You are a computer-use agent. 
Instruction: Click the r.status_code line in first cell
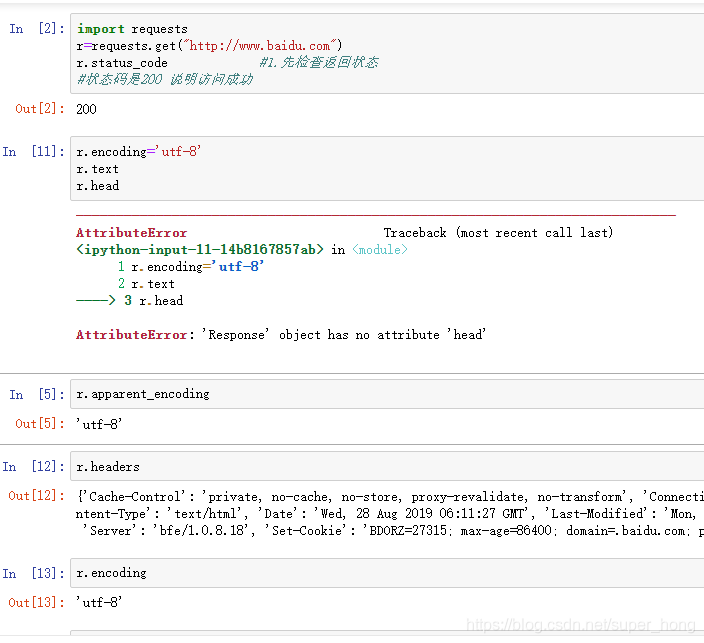click(122, 63)
